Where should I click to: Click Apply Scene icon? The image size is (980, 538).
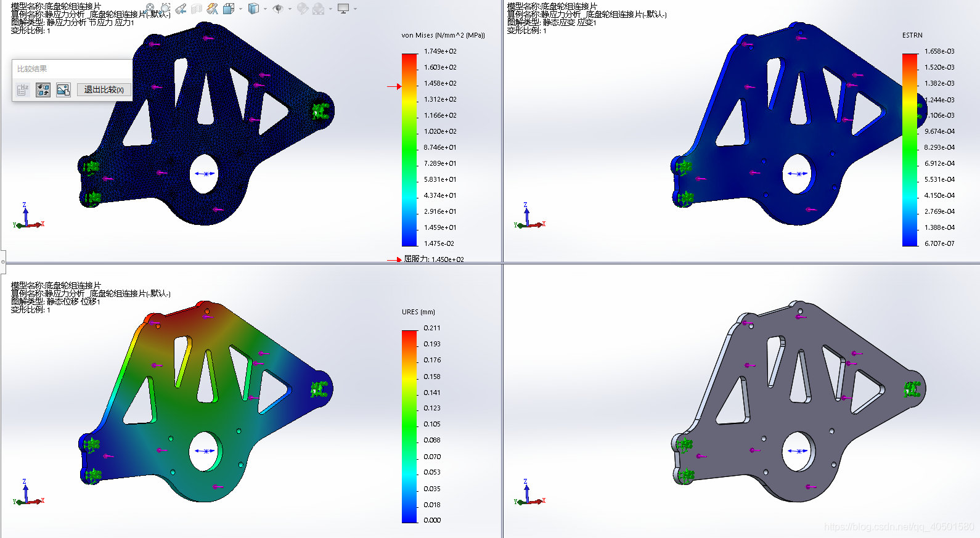coord(318,9)
